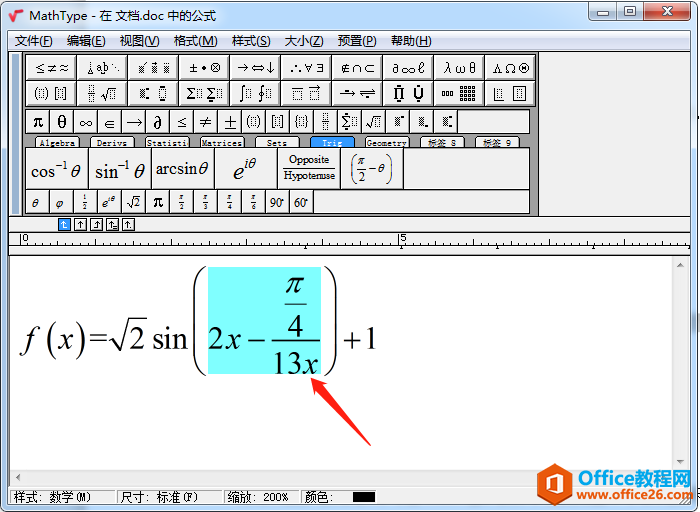Open the arrow symbols palette (→⇔↓)

tap(255, 68)
